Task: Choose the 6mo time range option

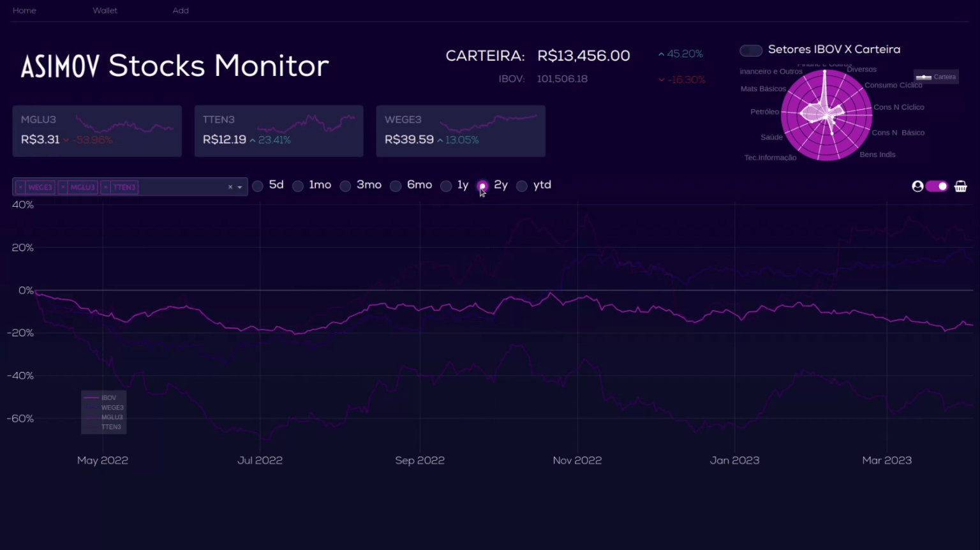Action: 396,186
